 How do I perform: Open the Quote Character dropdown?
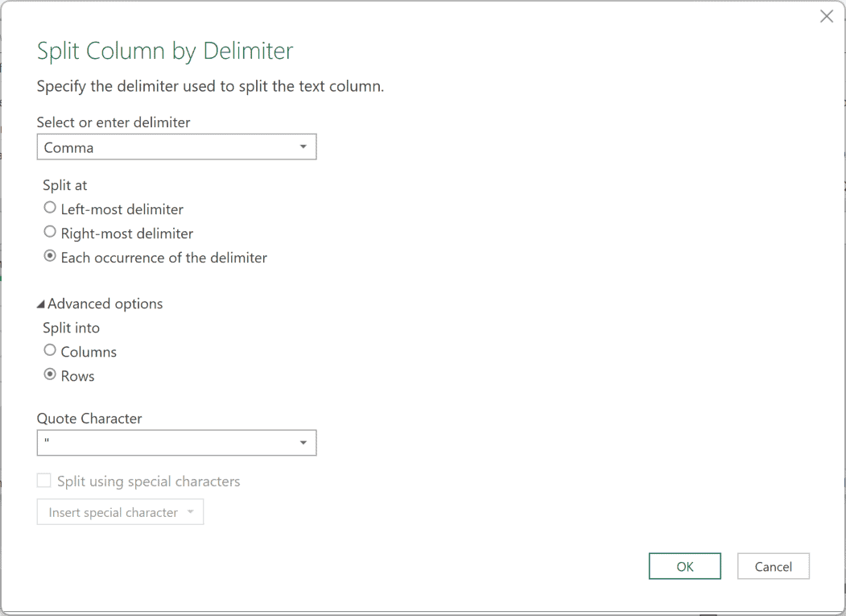tap(176, 443)
